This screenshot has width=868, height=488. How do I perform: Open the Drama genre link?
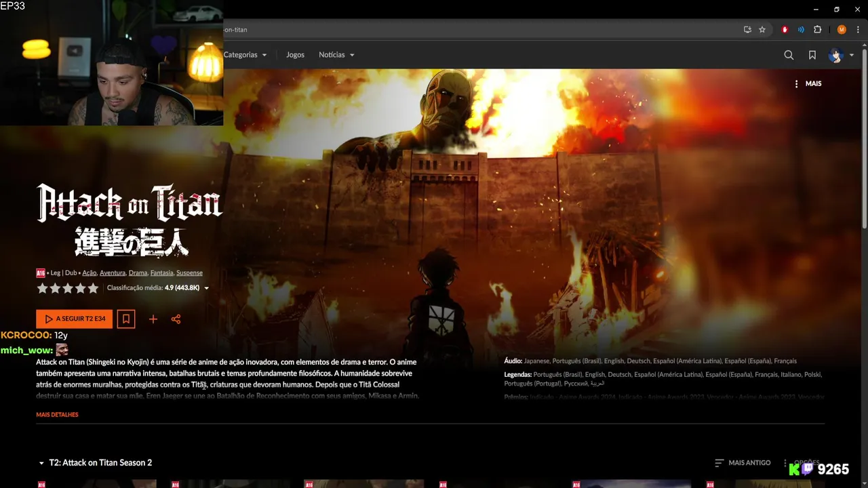pyautogui.click(x=138, y=272)
